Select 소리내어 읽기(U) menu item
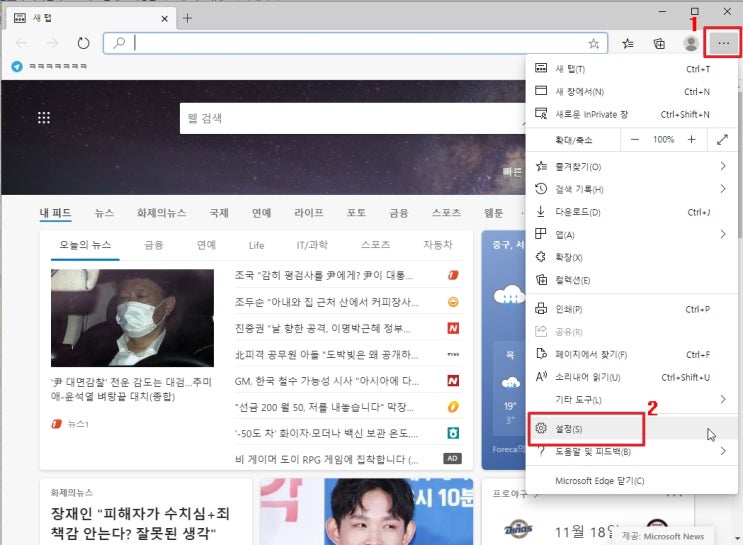The image size is (743, 545). click(631, 377)
